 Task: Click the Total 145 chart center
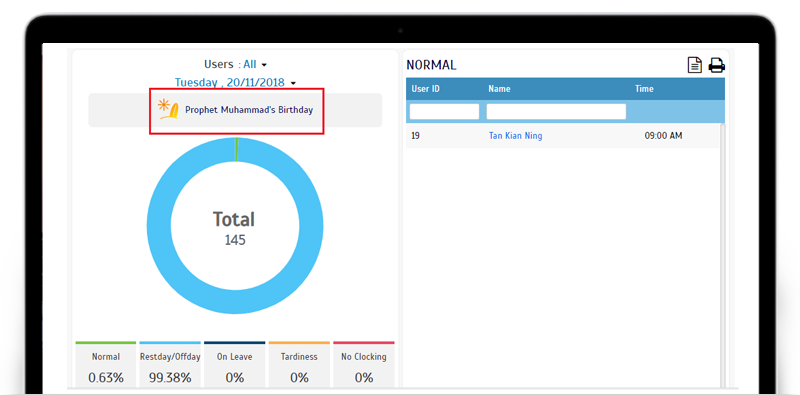point(235,228)
